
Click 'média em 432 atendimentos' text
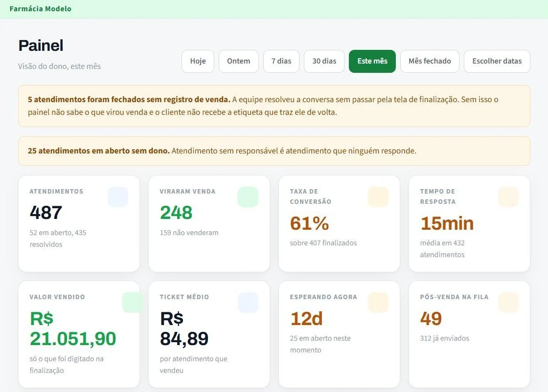442,248
